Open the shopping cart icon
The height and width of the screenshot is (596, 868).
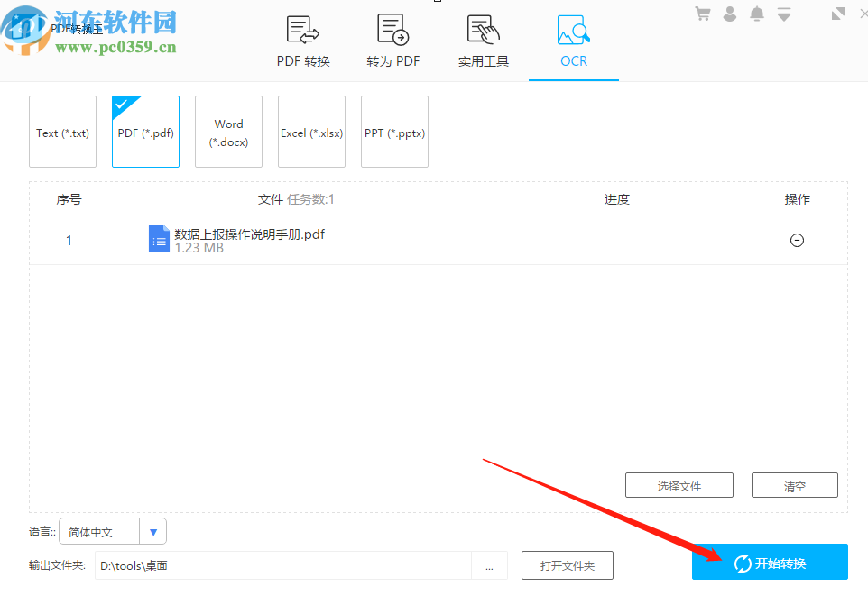click(703, 14)
